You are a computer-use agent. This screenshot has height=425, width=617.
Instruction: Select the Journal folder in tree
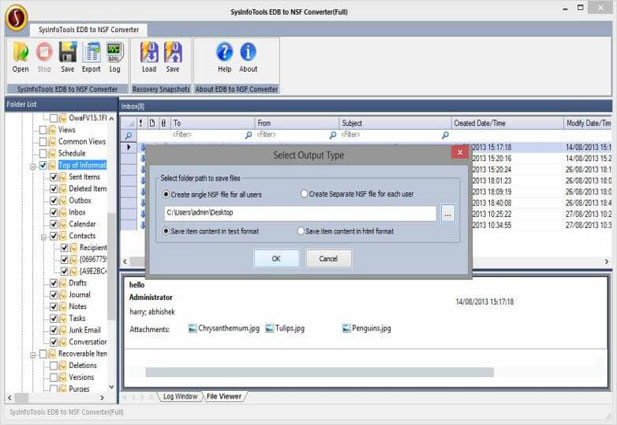pyautogui.click(x=79, y=295)
